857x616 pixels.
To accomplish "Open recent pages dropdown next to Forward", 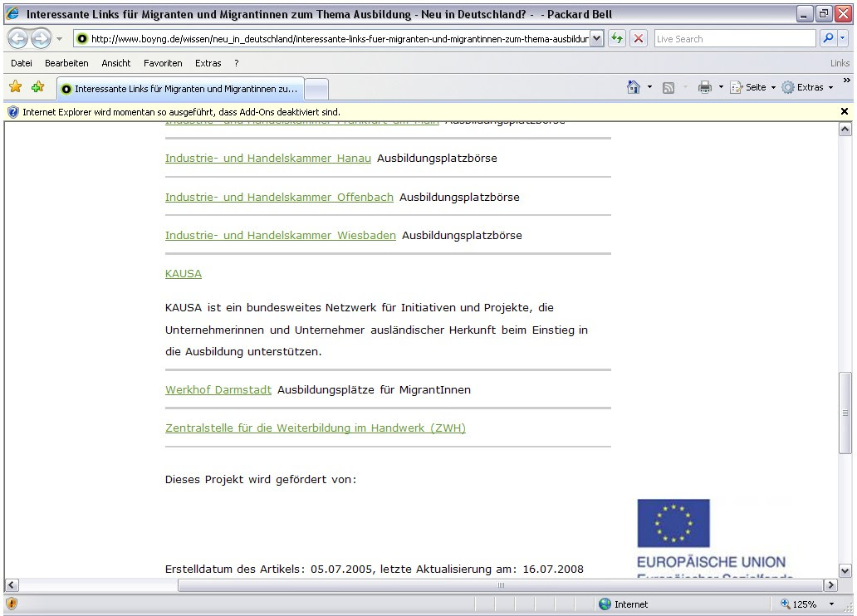I will click(x=60, y=39).
